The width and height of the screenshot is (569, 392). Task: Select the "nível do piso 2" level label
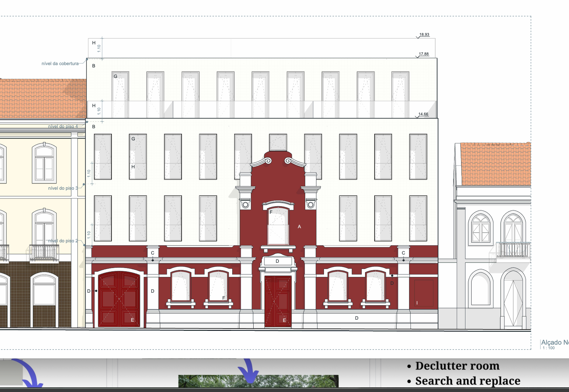coord(63,241)
